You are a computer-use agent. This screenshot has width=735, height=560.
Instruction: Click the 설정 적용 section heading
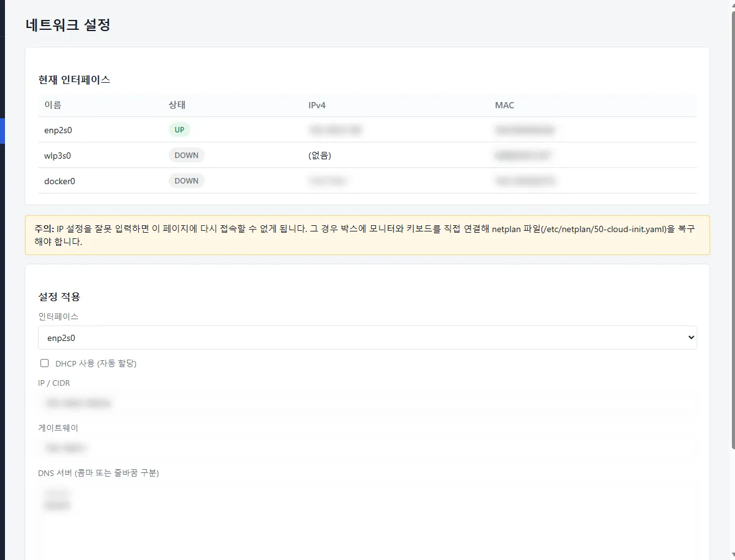tap(59, 297)
